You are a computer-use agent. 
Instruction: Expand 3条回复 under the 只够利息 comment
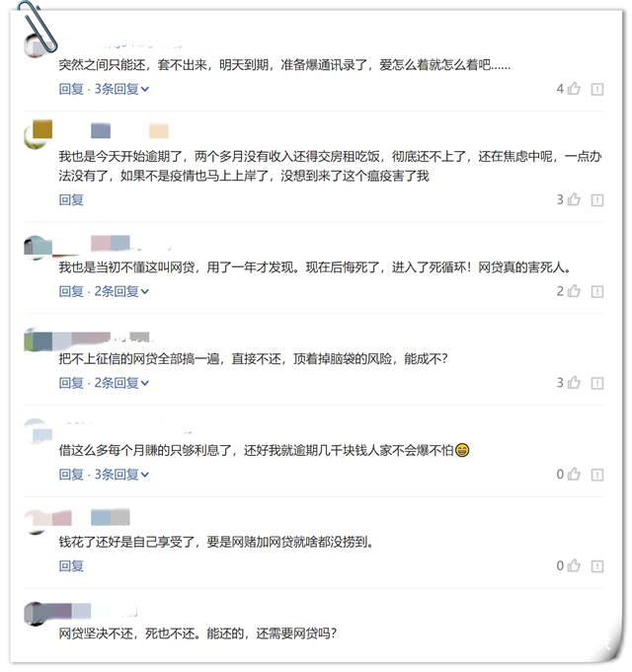pyautogui.click(x=121, y=474)
